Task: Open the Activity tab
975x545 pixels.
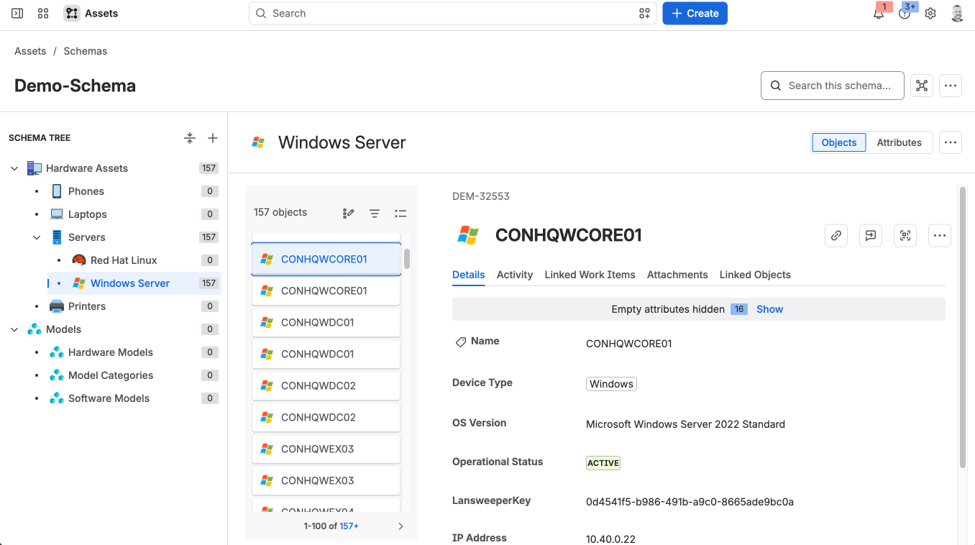Action: point(514,274)
